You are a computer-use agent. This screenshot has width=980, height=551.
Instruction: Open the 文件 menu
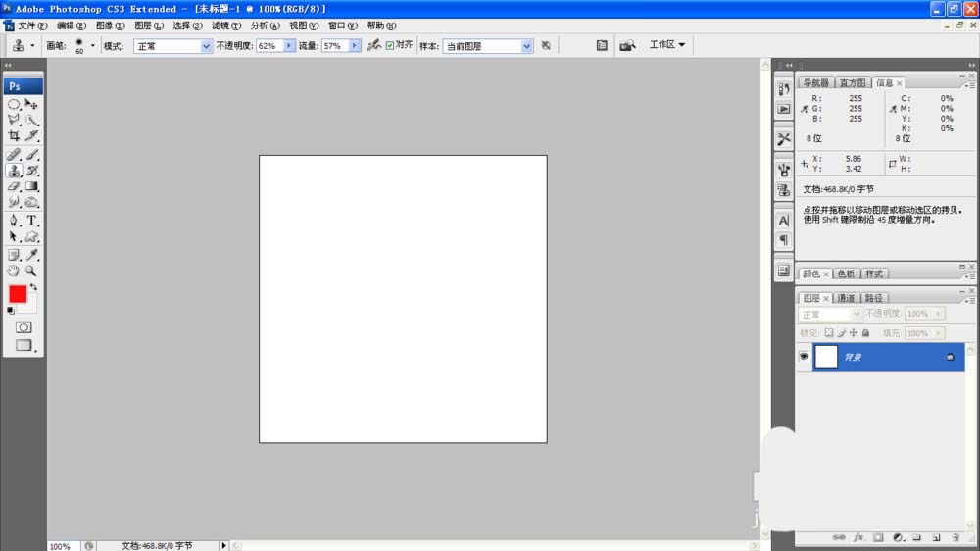[x=32, y=25]
